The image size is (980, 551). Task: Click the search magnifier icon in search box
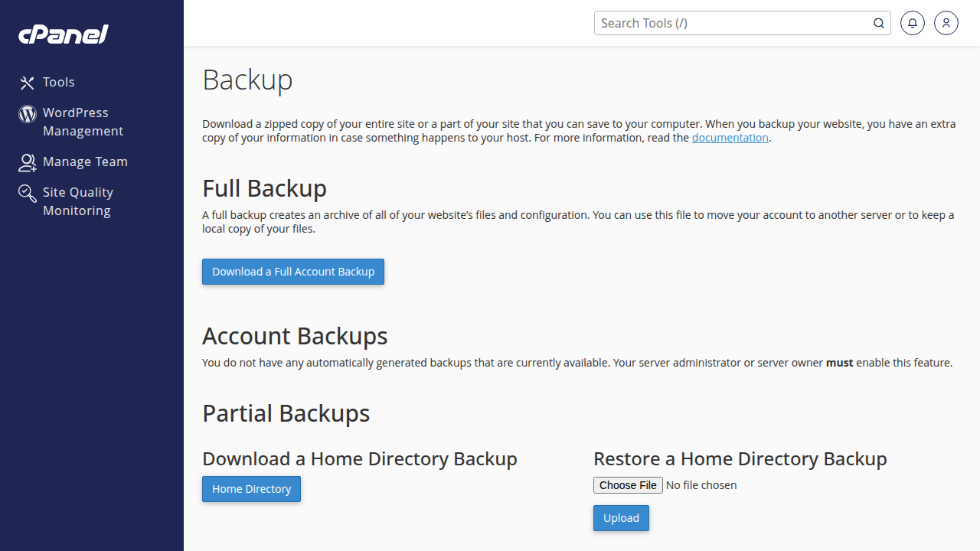click(x=879, y=23)
